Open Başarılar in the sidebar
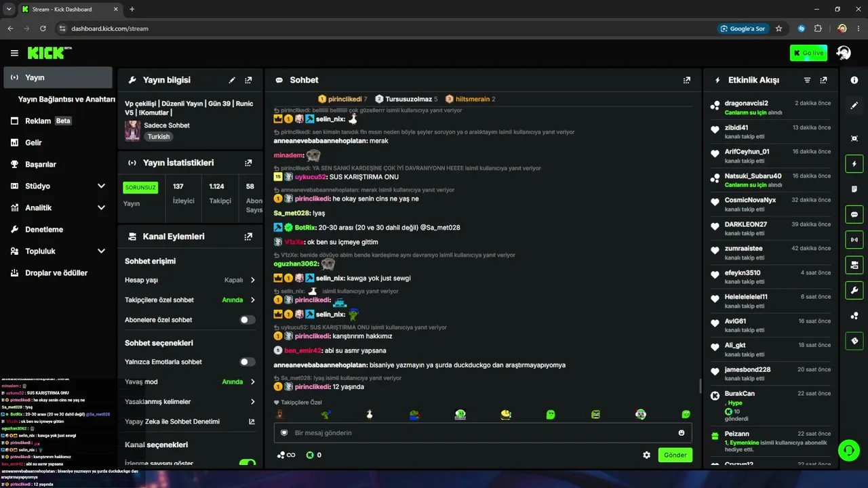 [x=58, y=164]
